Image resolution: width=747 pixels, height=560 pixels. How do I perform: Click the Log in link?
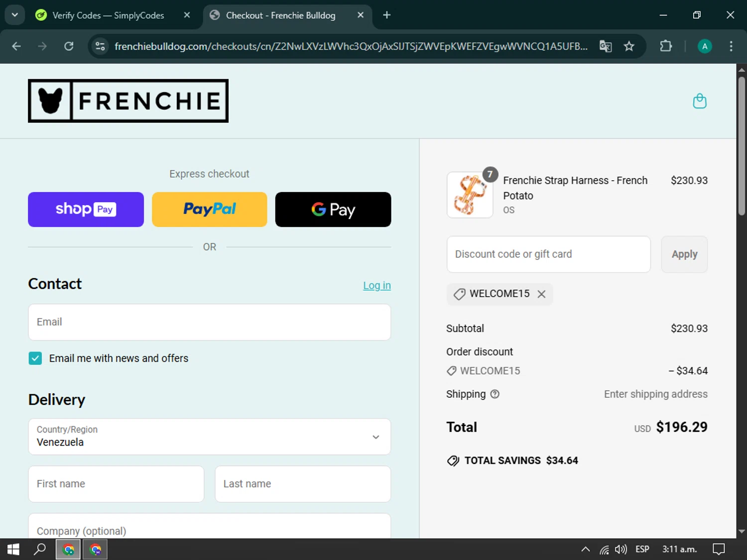tap(377, 286)
